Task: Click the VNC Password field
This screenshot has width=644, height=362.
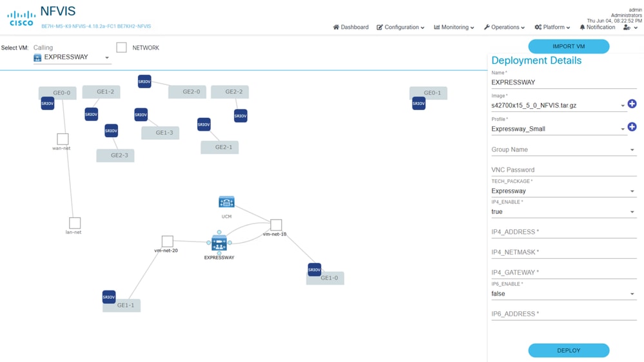Action: coord(564,170)
